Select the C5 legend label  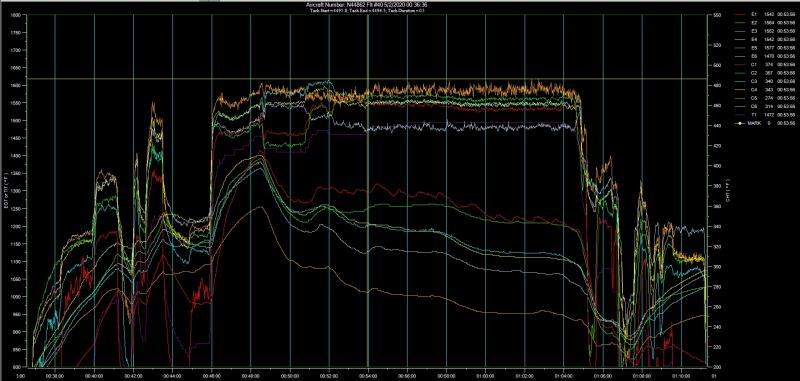(754, 97)
